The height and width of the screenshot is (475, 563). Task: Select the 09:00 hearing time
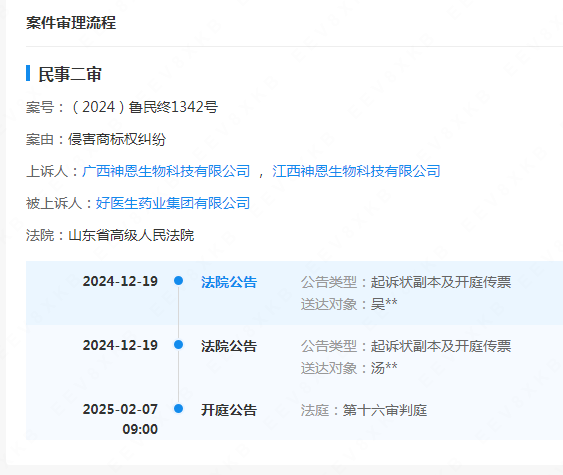pyautogui.click(x=140, y=429)
